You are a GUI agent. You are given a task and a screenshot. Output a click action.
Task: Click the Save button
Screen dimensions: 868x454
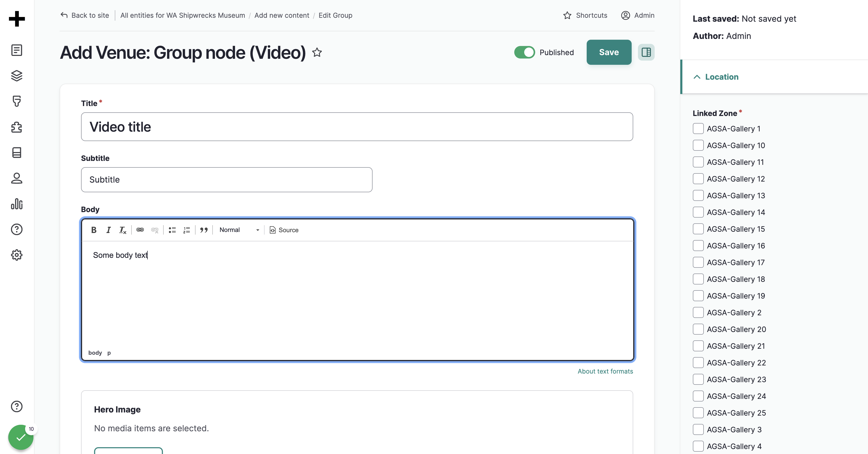point(609,52)
